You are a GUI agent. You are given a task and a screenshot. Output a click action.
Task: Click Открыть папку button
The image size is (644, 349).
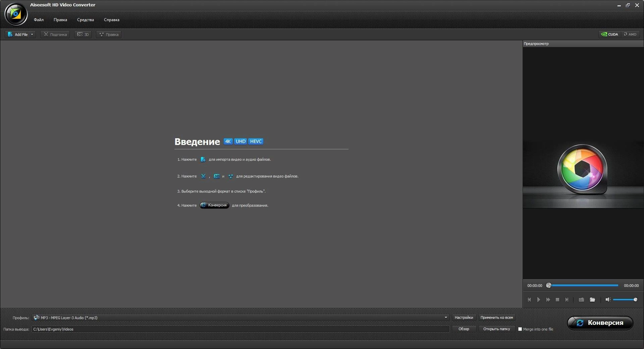point(497,329)
